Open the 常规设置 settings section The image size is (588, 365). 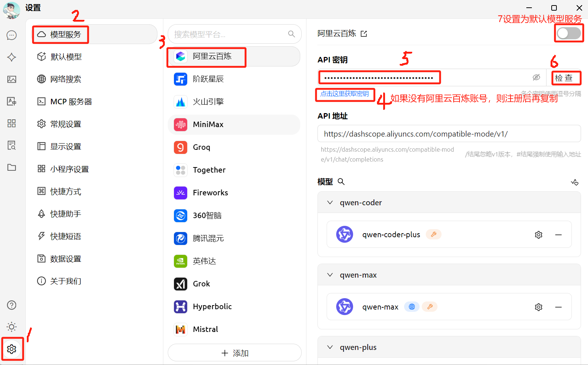95,124
